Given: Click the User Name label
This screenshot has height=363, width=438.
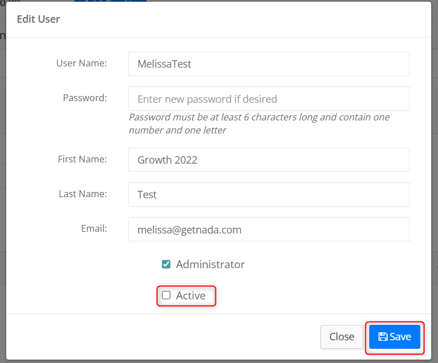Looking at the screenshot, I should pyautogui.click(x=81, y=63).
